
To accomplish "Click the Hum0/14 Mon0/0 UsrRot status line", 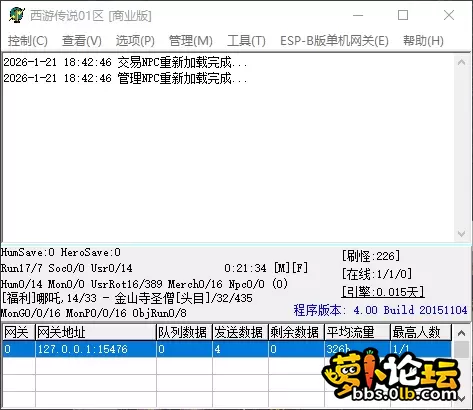I will (144, 284).
